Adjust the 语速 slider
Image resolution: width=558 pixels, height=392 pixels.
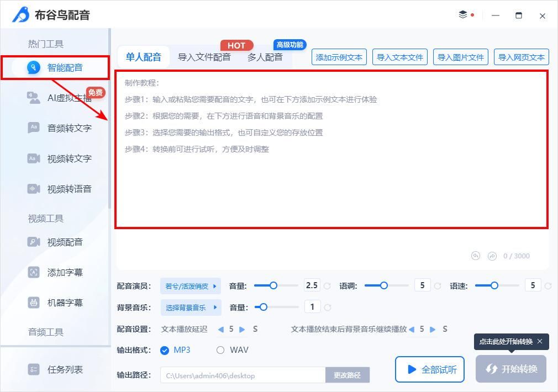[x=497, y=285]
